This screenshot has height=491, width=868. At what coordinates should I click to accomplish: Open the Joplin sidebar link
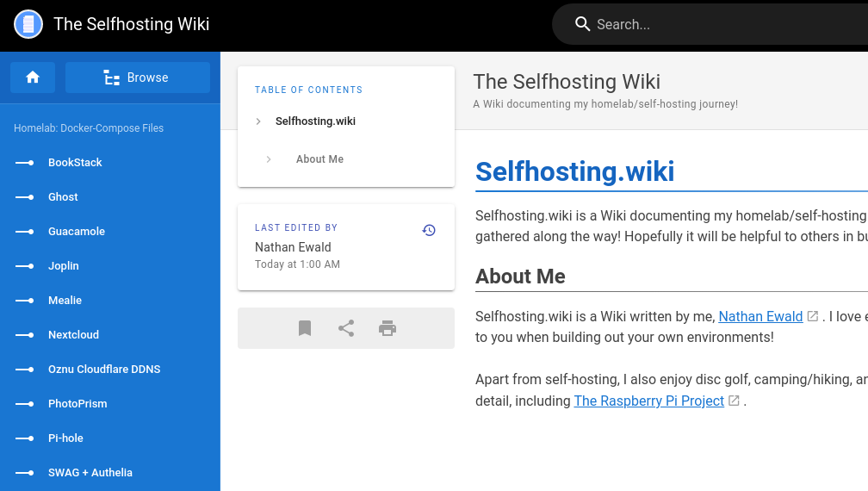[64, 265]
